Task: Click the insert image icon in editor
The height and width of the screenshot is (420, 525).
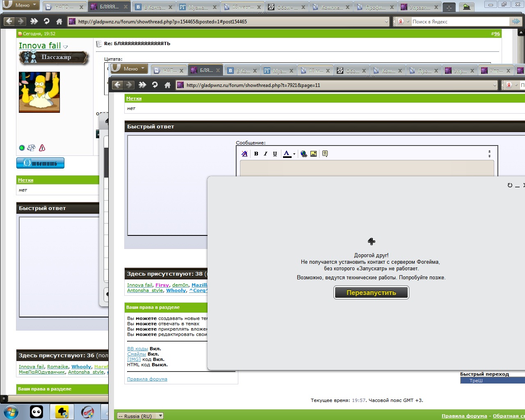Action: point(313,154)
